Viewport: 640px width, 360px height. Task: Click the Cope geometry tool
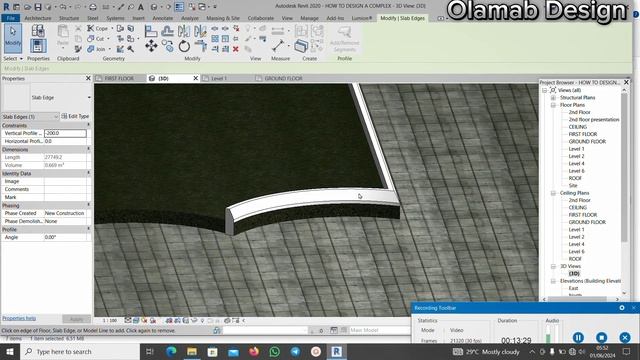pos(98,28)
